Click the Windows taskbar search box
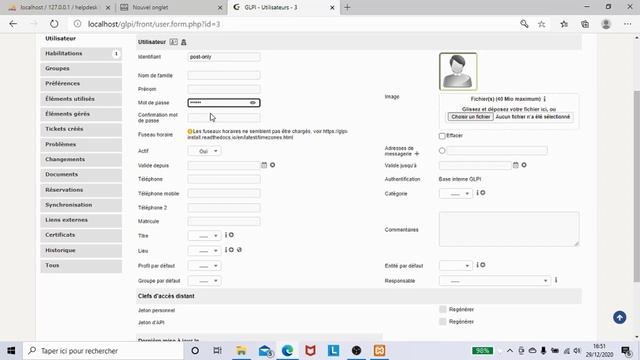The height and width of the screenshot is (360, 640). point(103,351)
